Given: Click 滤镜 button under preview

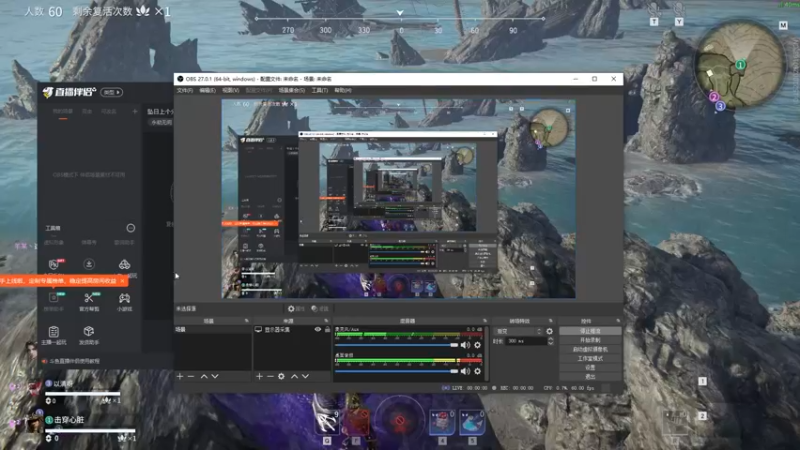Looking at the screenshot, I should coord(320,309).
